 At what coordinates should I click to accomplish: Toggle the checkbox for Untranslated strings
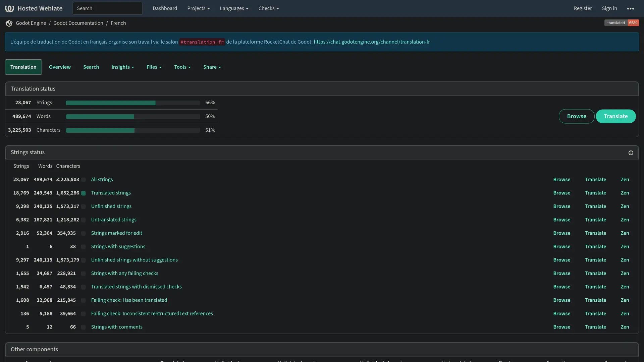click(x=83, y=220)
